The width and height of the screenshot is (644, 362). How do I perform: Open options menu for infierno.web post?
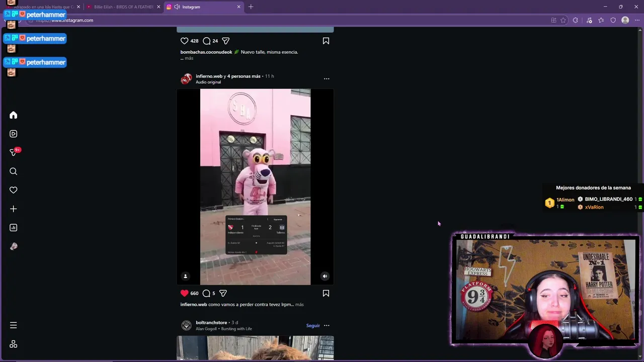click(327, 79)
